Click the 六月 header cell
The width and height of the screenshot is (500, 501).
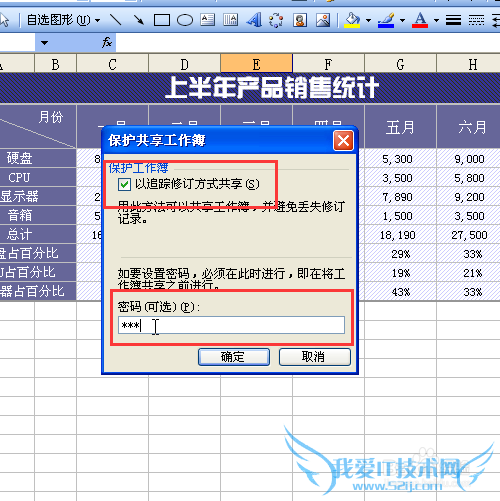[x=468, y=127]
